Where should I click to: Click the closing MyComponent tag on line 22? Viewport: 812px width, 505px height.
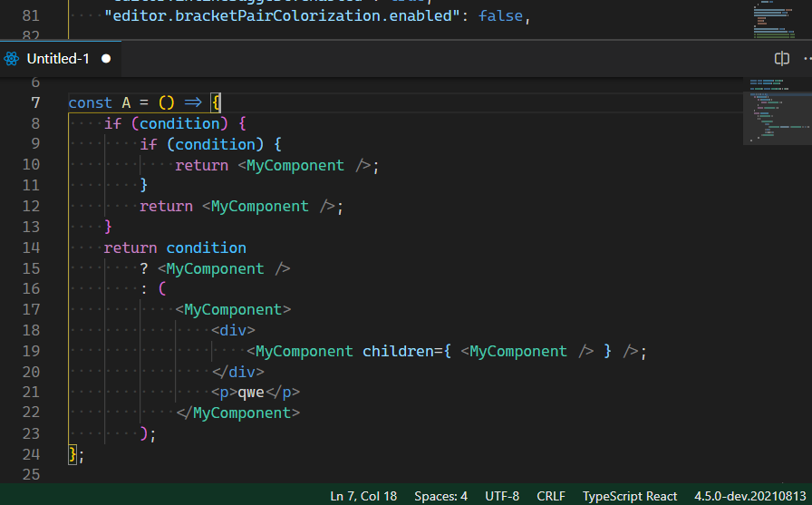(x=237, y=413)
